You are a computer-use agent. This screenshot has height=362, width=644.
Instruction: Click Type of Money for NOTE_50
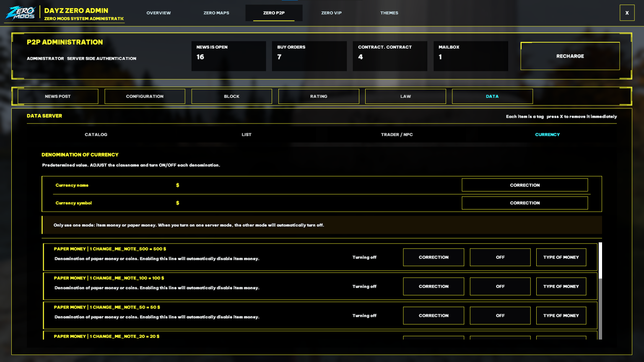tap(561, 315)
